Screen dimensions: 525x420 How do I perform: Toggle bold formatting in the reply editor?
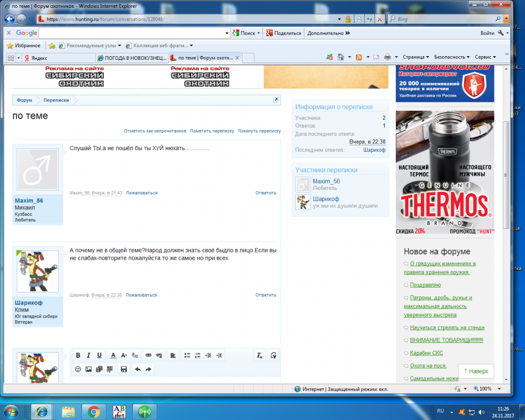[78, 355]
